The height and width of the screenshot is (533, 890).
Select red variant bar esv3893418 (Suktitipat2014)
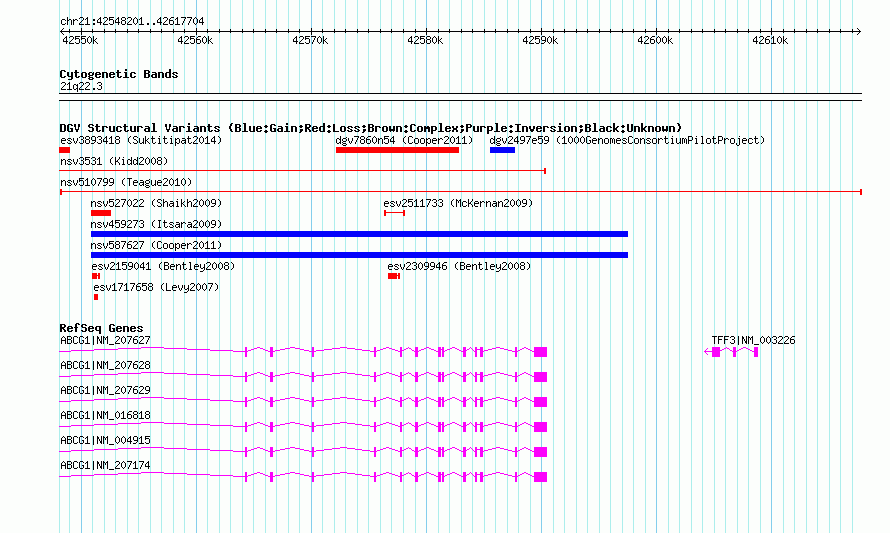(x=65, y=150)
